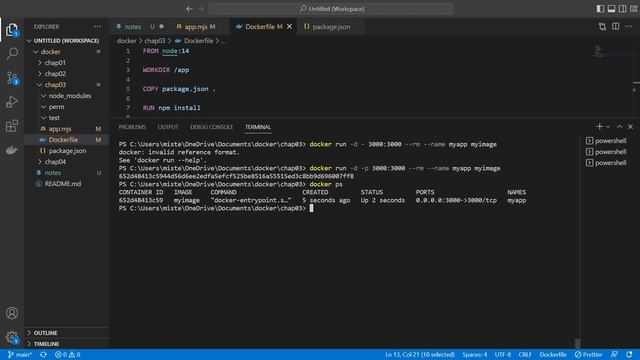Viewport: 640px width, 360px height.
Task: Open the Manage settings gear
Action: pos(12,337)
